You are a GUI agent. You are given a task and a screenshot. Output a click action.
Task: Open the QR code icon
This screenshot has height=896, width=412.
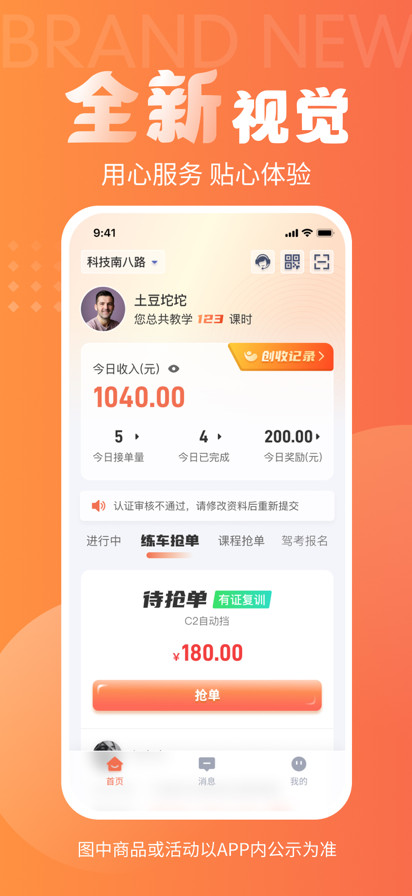(x=292, y=262)
